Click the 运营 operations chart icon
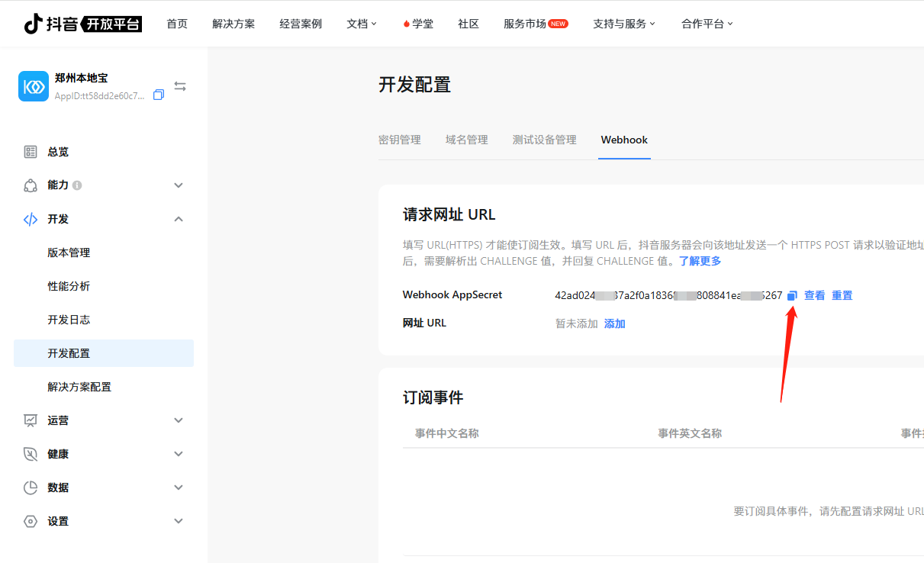The height and width of the screenshot is (563, 924). [x=31, y=420]
